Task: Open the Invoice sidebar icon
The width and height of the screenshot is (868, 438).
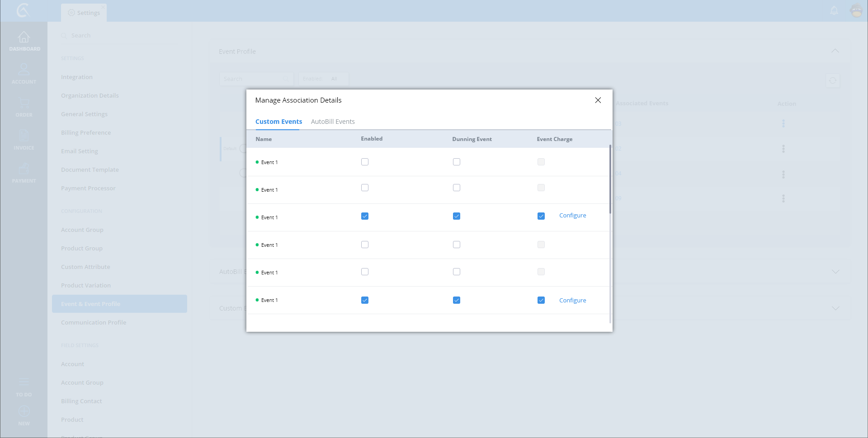Action: (x=24, y=136)
